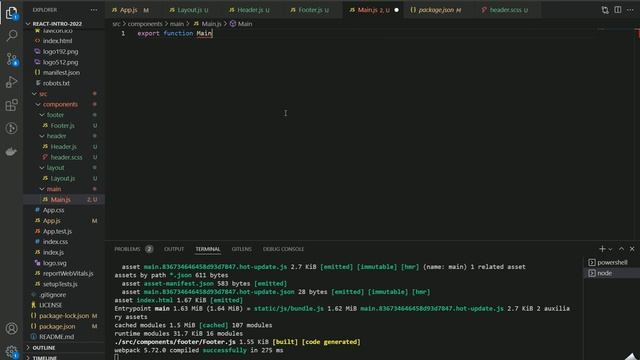Open manifest.json in the explorer
Screen dimensions: 640x360
pos(61,72)
